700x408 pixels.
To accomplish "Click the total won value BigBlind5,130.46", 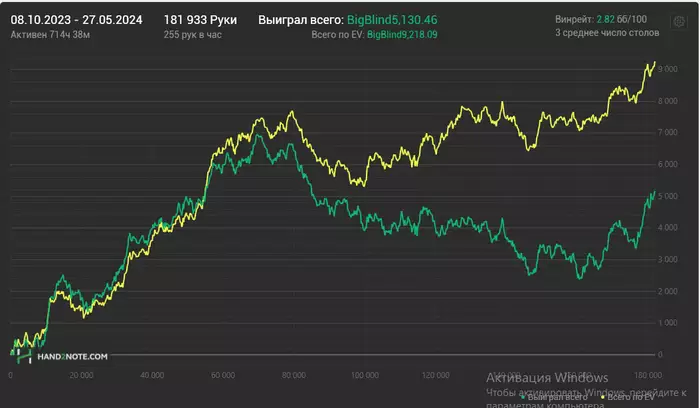I will pyautogui.click(x=392, y=20).
